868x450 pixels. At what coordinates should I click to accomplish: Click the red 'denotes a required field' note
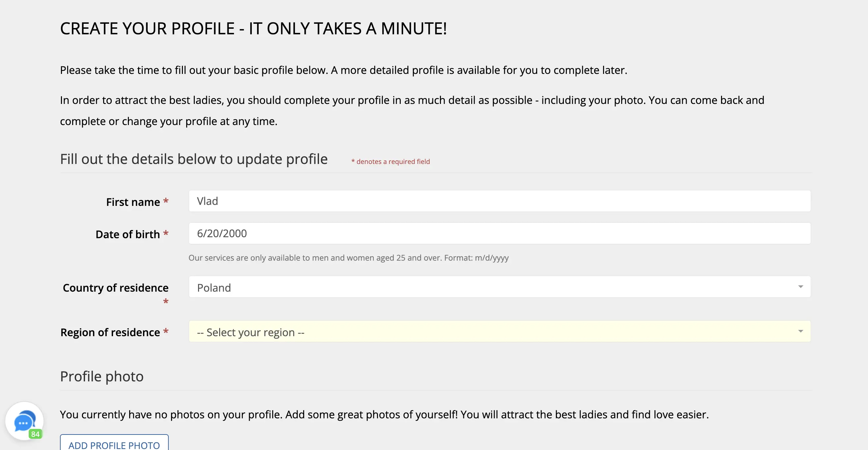391,162
